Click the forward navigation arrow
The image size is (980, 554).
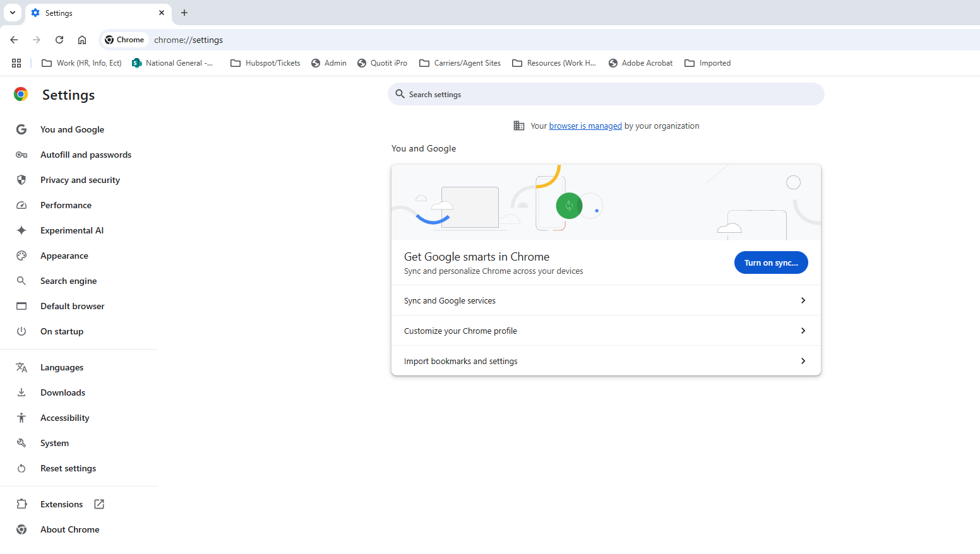pos(37,40)
